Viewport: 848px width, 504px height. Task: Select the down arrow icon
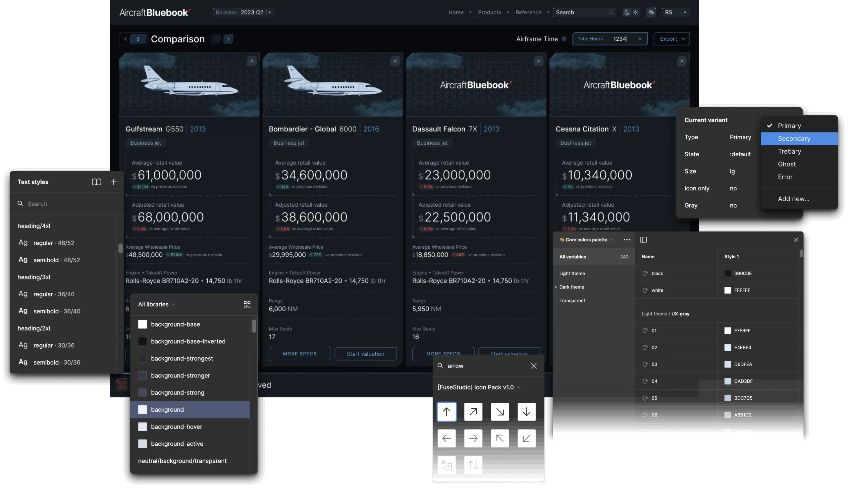526,412
